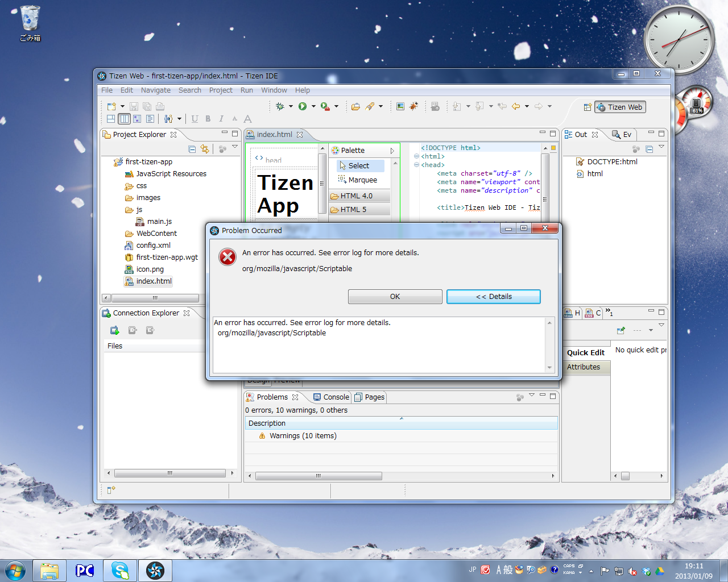The height and width of the screenshot is (582, 728).
Task: Click the PC taskbar icon
Action: (85, 571)
